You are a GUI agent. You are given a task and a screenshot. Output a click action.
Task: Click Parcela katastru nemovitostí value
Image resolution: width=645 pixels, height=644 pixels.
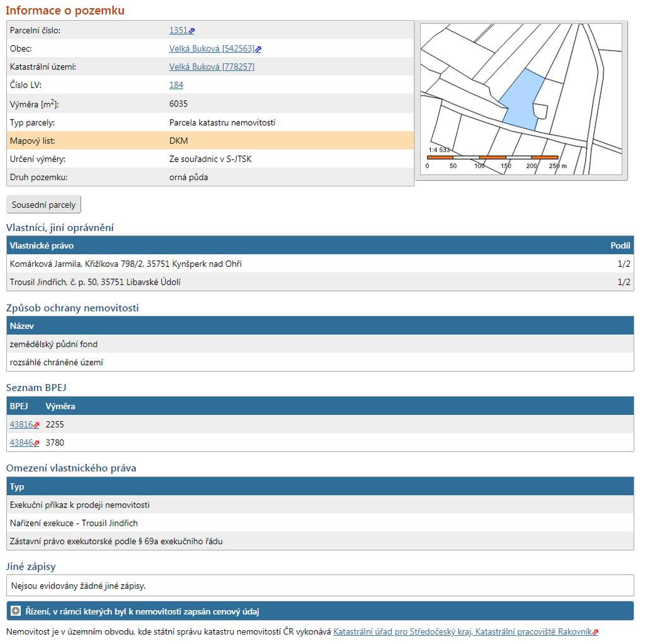pos(222,123)
